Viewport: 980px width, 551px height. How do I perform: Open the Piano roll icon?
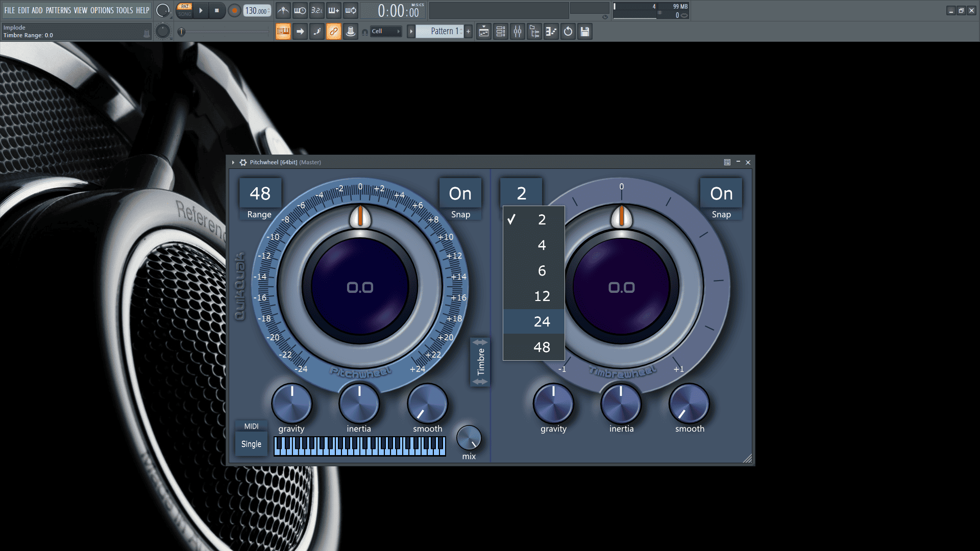551,31
